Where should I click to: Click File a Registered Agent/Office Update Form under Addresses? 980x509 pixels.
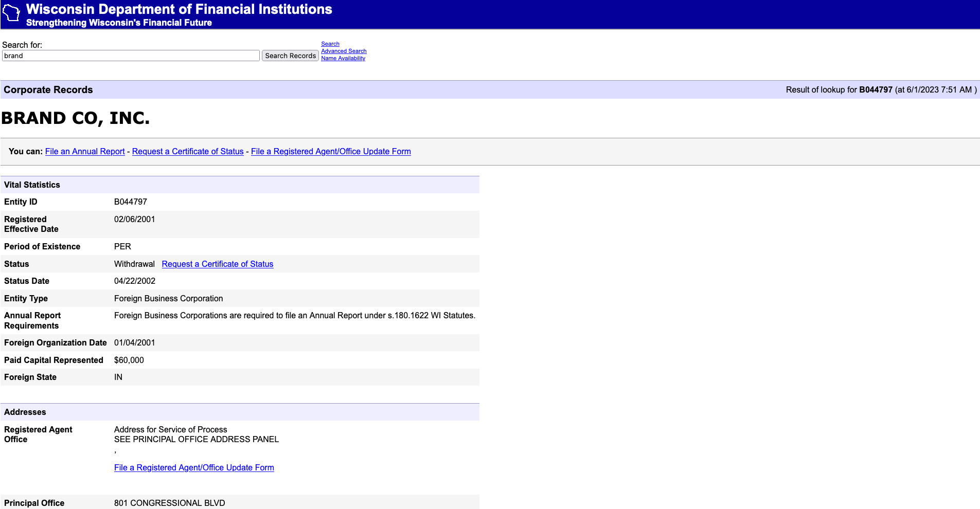point(194,467)
